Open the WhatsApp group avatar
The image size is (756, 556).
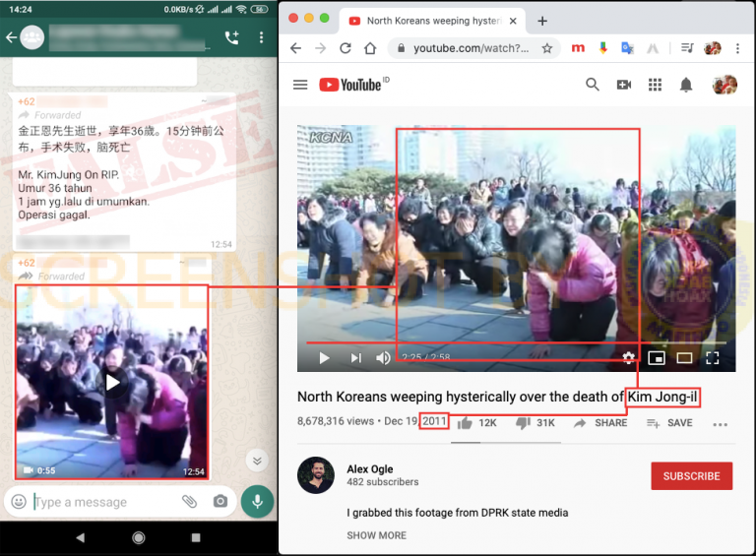pos(32,37)
